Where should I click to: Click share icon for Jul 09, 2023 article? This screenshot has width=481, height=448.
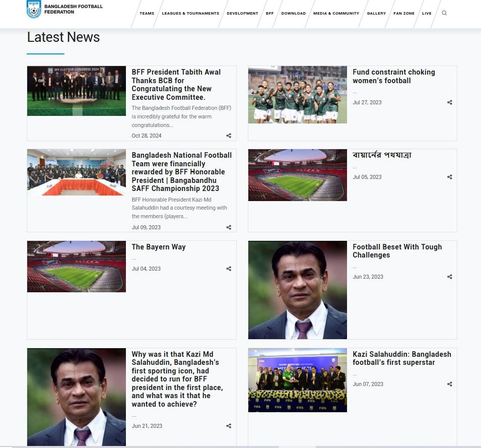tap(229, 227)
